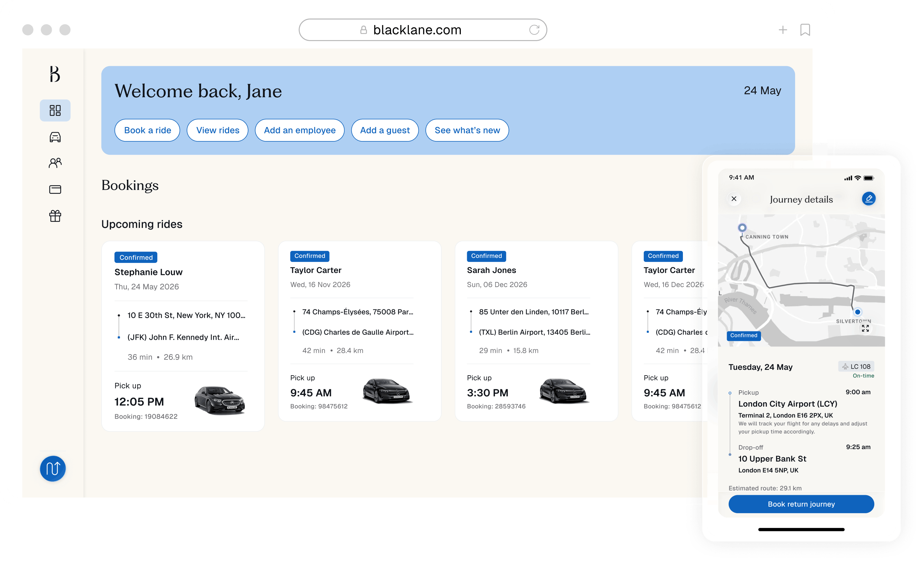Reload the page using the address bar refresh icon
This screenshot has height=565, width=924.
[534, 30]
